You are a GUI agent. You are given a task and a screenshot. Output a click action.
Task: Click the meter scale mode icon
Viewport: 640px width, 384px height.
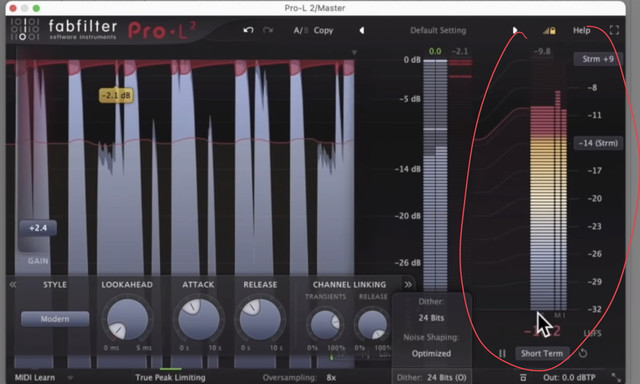pyautogui.click(x=523, y=378)
